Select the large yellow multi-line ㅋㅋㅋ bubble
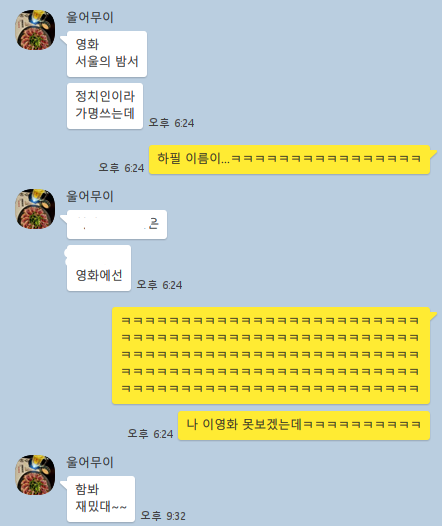 coord(271,356)
